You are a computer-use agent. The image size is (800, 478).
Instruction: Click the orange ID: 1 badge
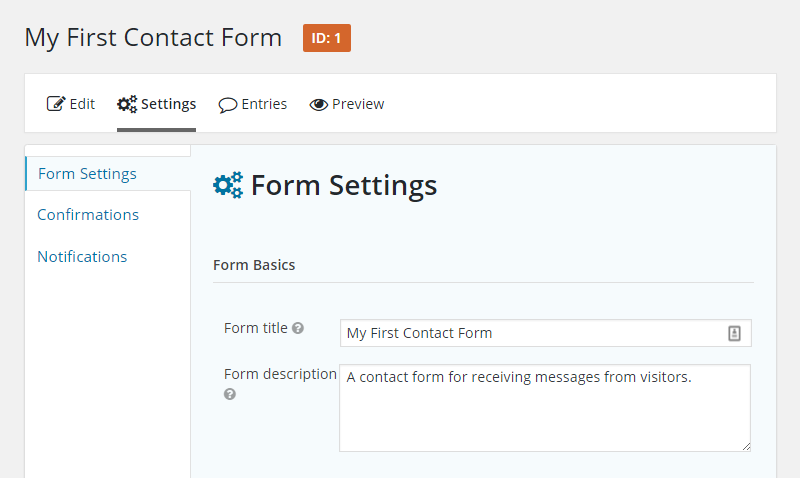[327, 38]
